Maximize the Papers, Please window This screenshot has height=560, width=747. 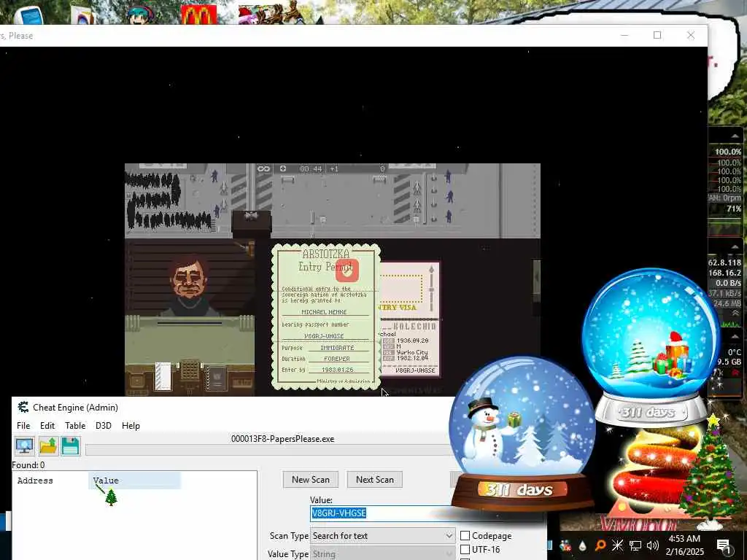(x=657, y=35)
